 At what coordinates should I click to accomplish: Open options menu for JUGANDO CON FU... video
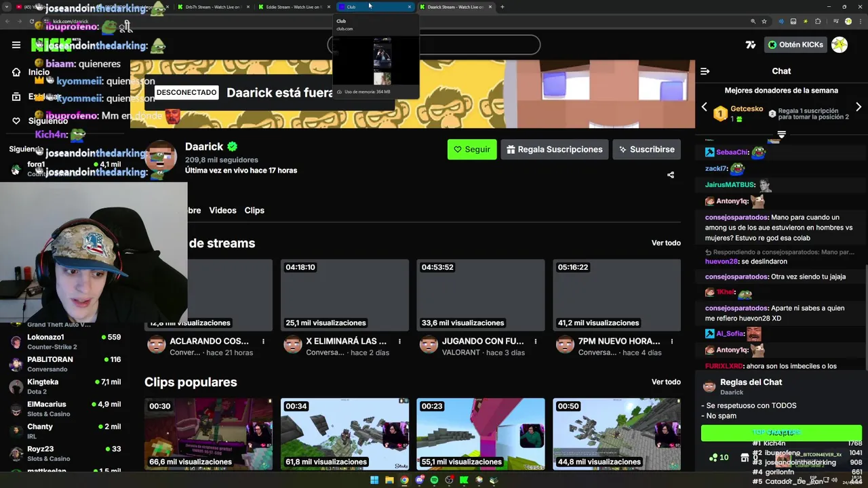(536, 341)
